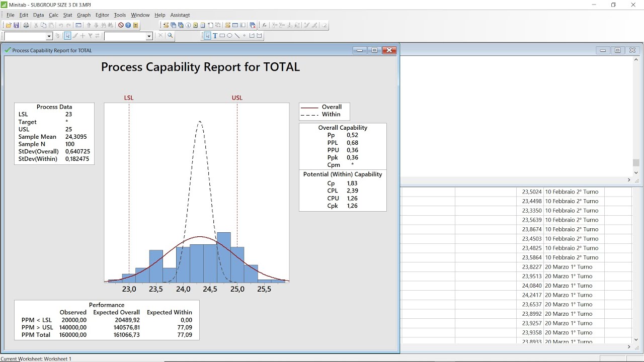Screen dimensions: 644x362
Task: Open the Assistant menu
Action: pos(180,15)
